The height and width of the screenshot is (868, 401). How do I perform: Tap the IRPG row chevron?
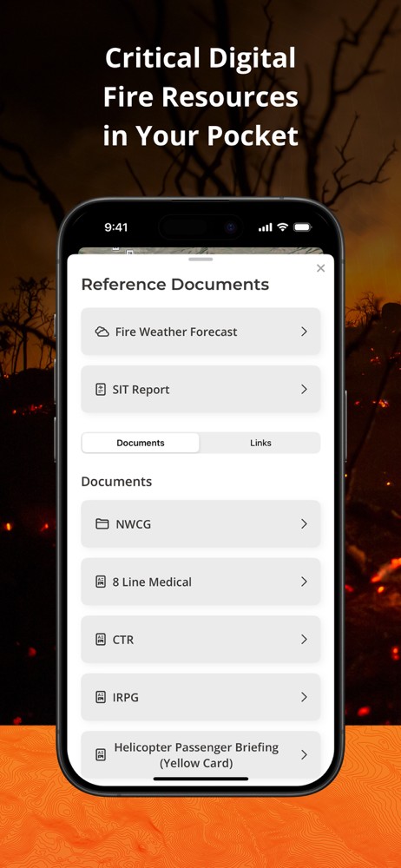[x=304, y=696]
